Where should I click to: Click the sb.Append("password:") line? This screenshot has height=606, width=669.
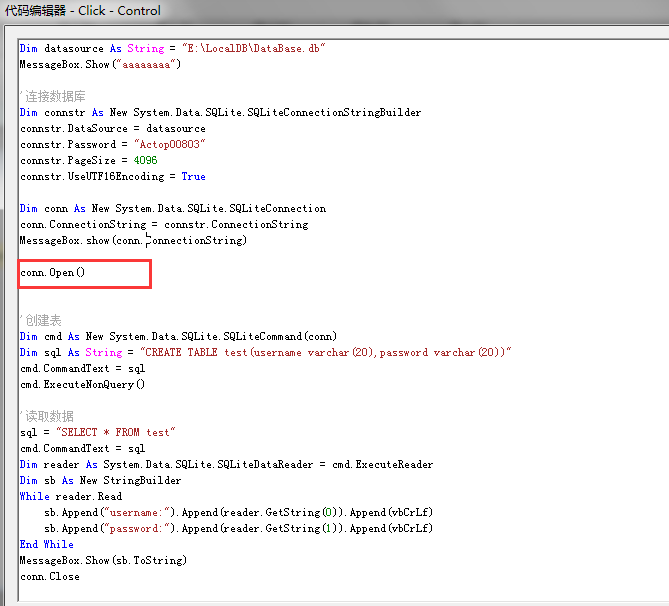pos(239,528)
